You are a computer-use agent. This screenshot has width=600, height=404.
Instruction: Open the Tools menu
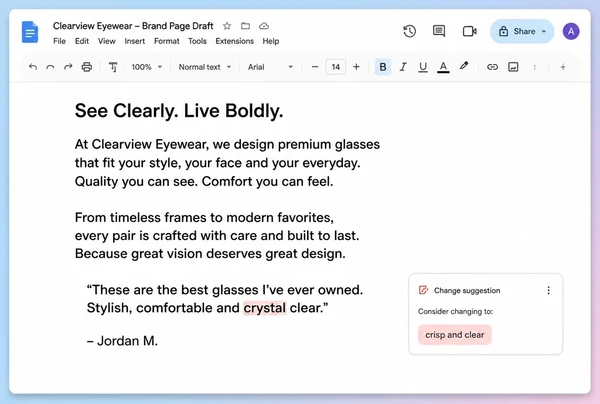[197, 41]
